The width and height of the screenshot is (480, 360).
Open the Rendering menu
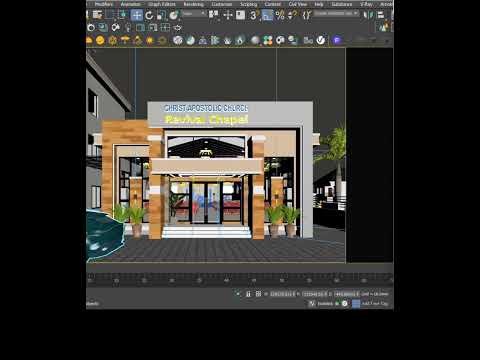pos(193,4)
